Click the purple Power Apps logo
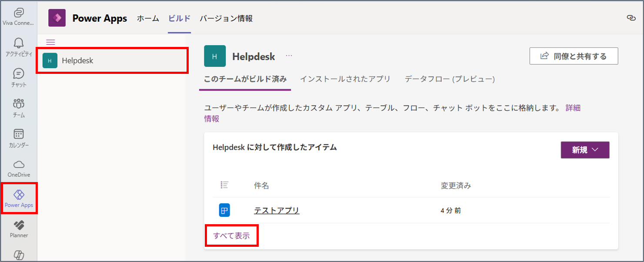Viewport: 644px width, 262px height. tap(57, 18)
